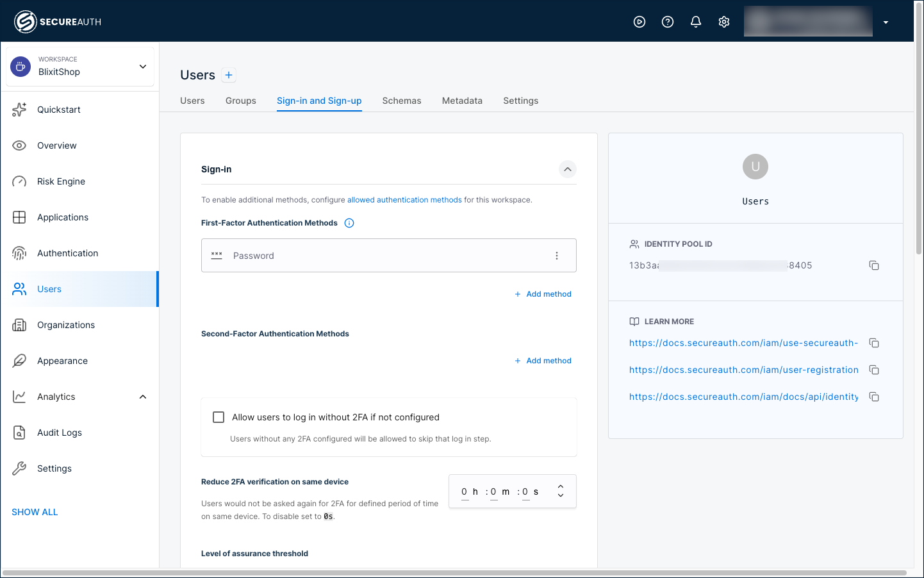Viewport: 924px width, 578px height.
Task: Open the allowed authentication methods link
Action: 404,200
